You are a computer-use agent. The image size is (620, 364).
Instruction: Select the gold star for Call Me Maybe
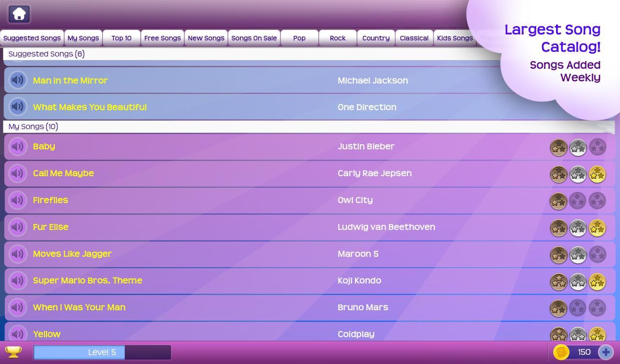point(597,174)
